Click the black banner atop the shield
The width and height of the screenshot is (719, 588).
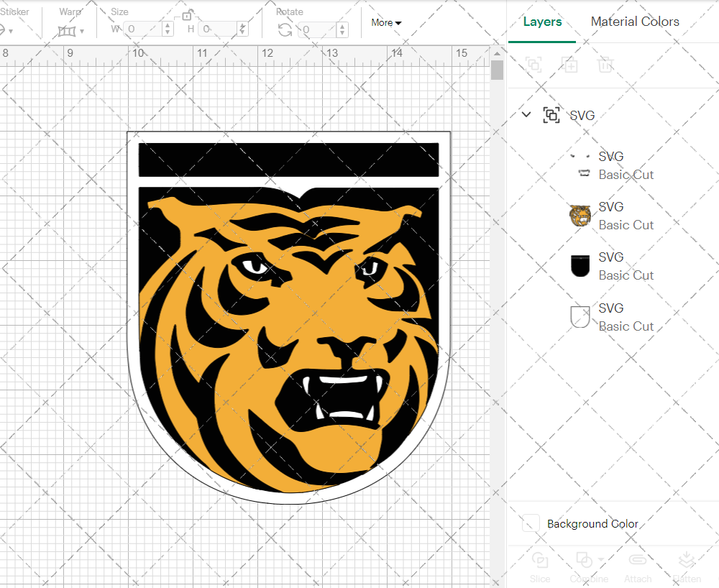click(x=289, y=160)
